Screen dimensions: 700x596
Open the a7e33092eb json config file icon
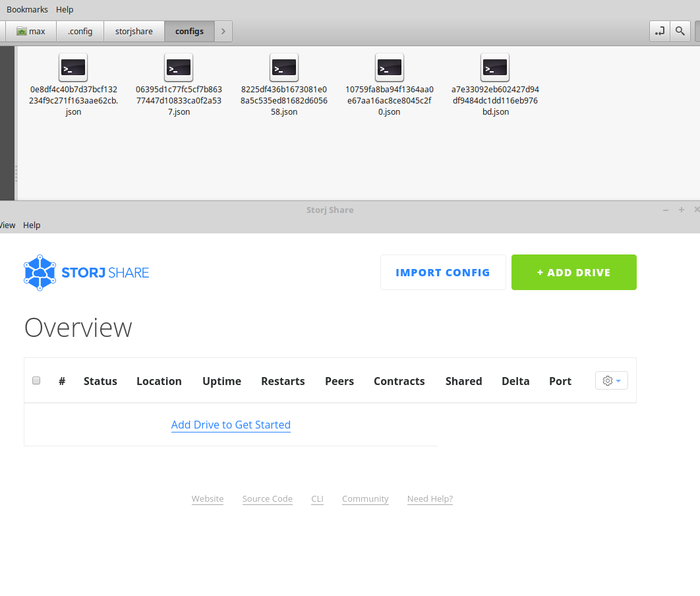[495, 67]
